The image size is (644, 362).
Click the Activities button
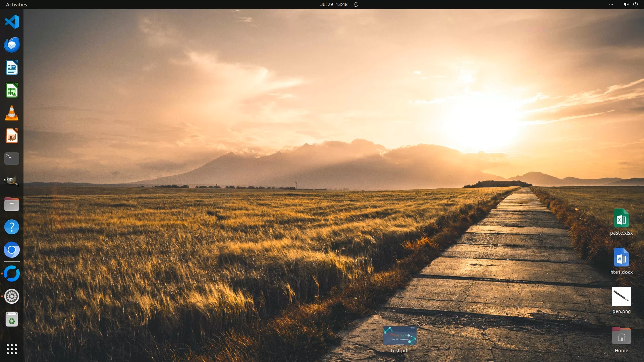(x=16, y=4)
